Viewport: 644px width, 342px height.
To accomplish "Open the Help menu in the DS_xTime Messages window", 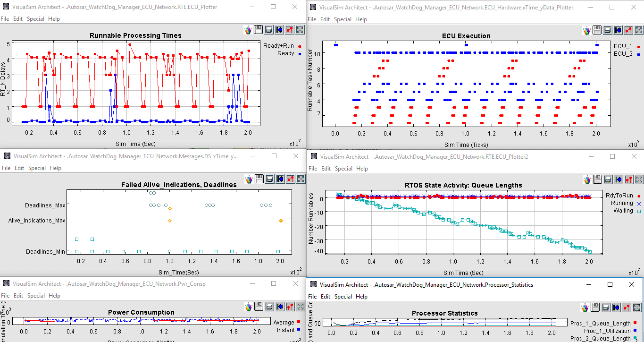I will click(55, 168).
